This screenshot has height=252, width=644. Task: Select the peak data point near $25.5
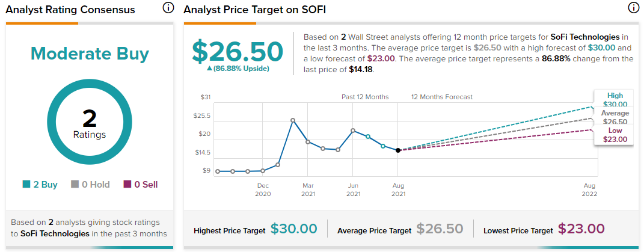click(x=293, y=120)
